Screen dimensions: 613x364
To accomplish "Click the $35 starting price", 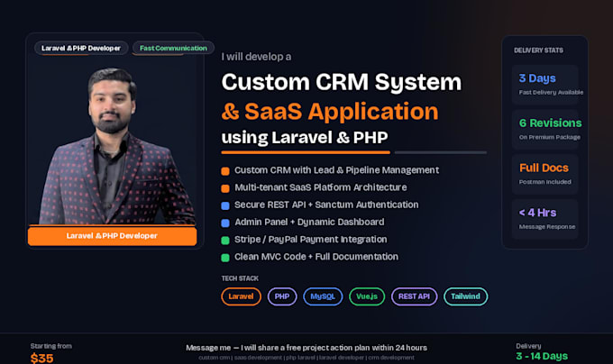I will pyautogui.click(x=41, y=358).
